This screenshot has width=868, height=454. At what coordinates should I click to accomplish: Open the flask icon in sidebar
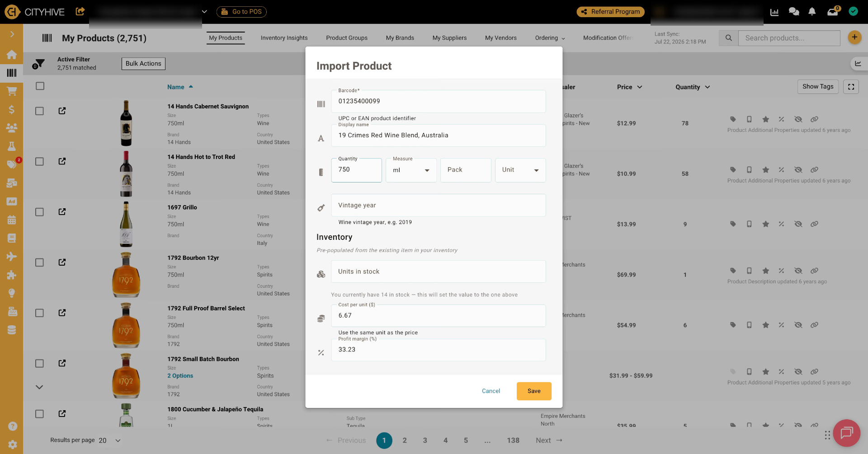point(12,146)
